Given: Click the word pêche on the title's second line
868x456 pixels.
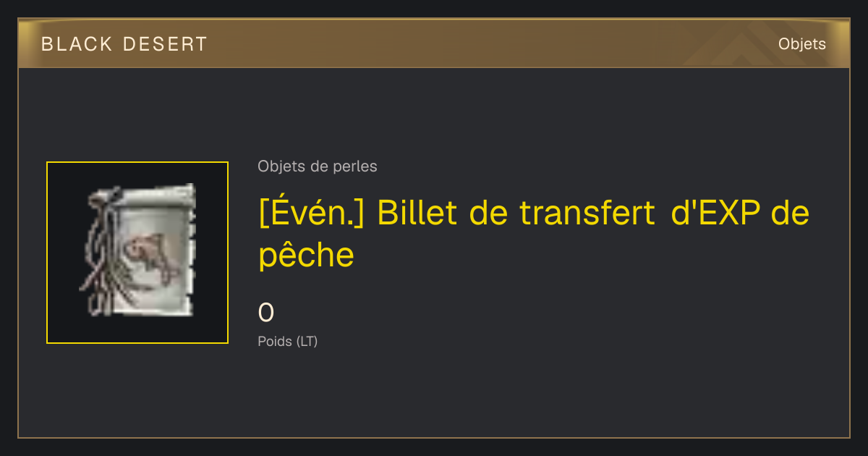Looking at the screenshot, I should pos(307,255).
